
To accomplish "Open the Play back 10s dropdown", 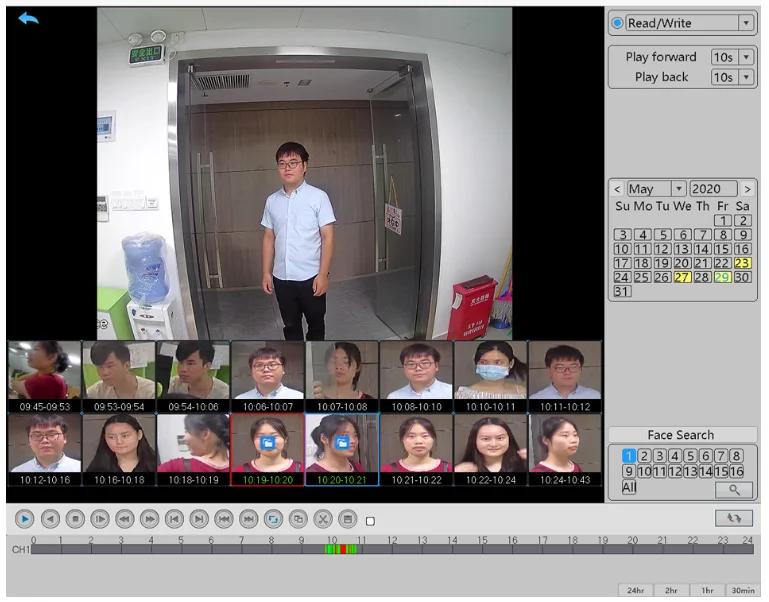I will click(x=745, y=77).
